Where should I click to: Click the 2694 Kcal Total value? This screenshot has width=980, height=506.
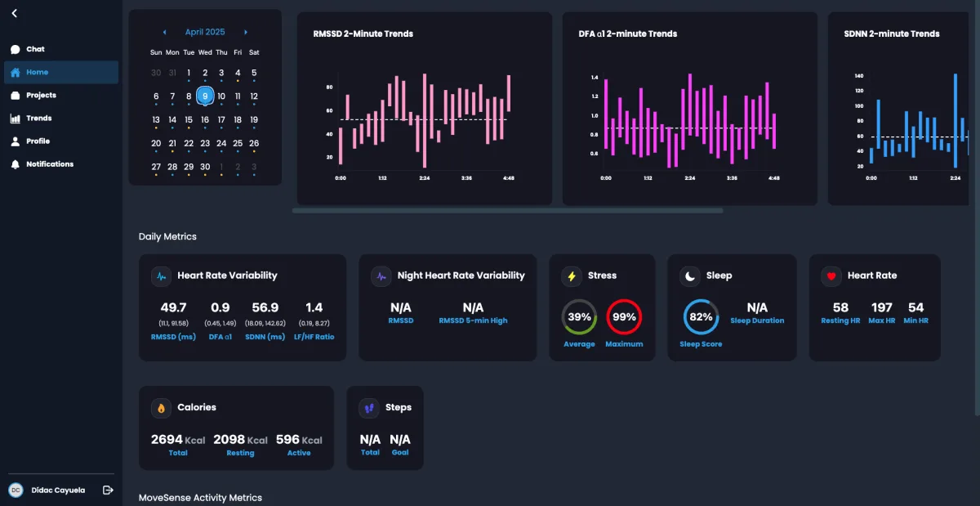point(178,440)
